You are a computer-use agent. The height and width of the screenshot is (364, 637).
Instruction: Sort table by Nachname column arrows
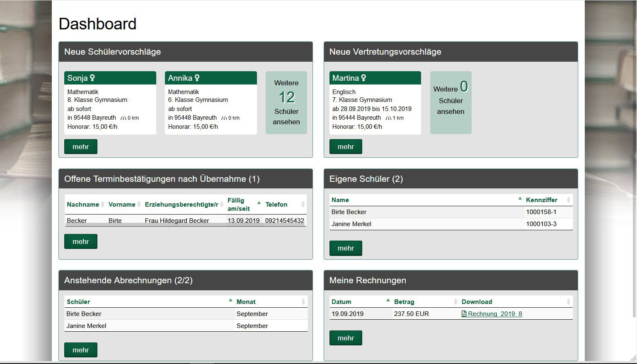[102, 205]
